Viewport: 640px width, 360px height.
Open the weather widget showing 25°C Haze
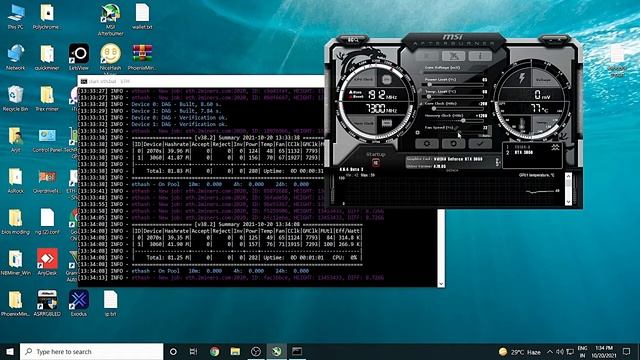pyautogui.click(x=520, y=352)
